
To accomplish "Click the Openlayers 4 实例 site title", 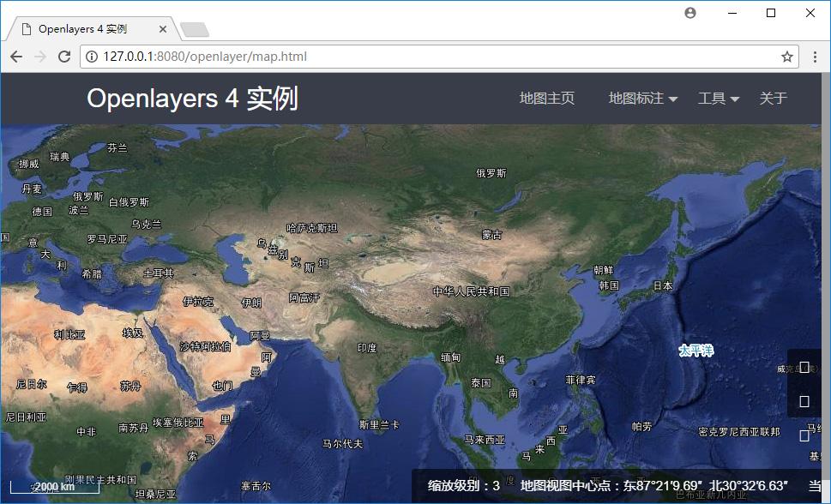I will click(192, 99).
